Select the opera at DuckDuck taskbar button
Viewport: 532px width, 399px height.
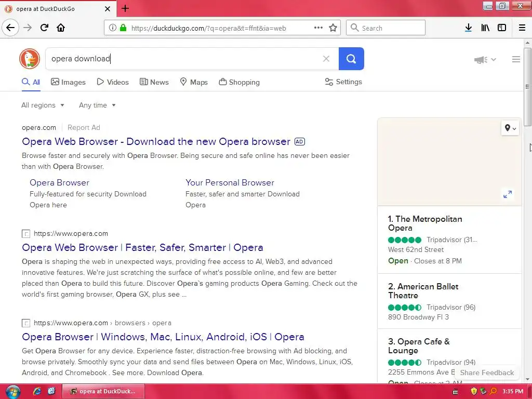pyautogui.click(x=103, y=391)
